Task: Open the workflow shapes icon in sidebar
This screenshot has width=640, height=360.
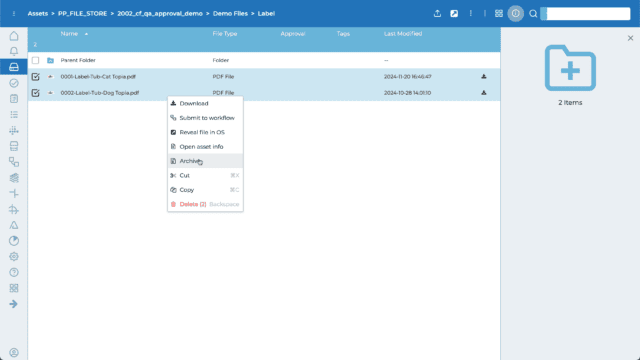Action: (x=14, y=162)
